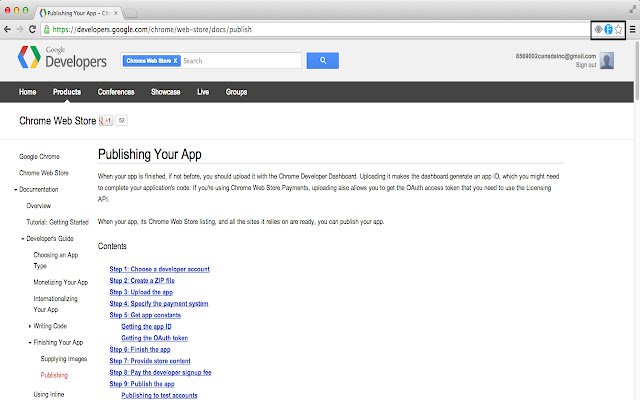Open the Showcase navigation item
Image resolution: width=640 pixels, height=400 pixels.
166,92
